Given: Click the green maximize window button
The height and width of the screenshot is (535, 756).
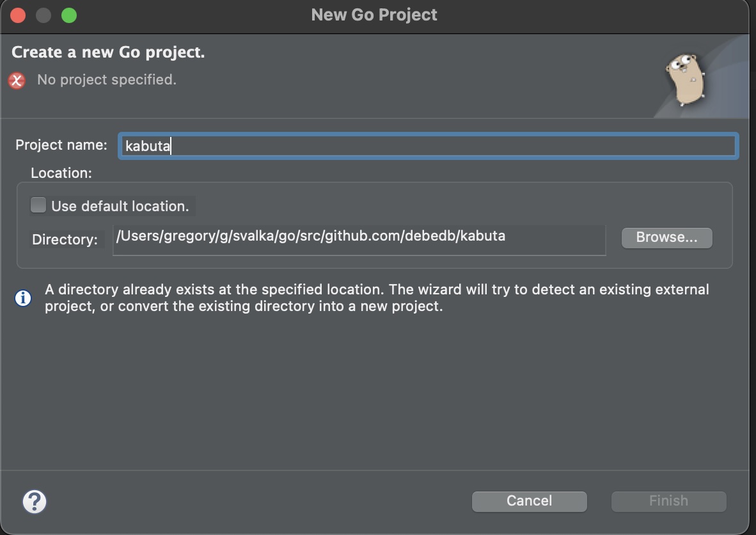Looking at the screenshot, I should coord(69,15).
